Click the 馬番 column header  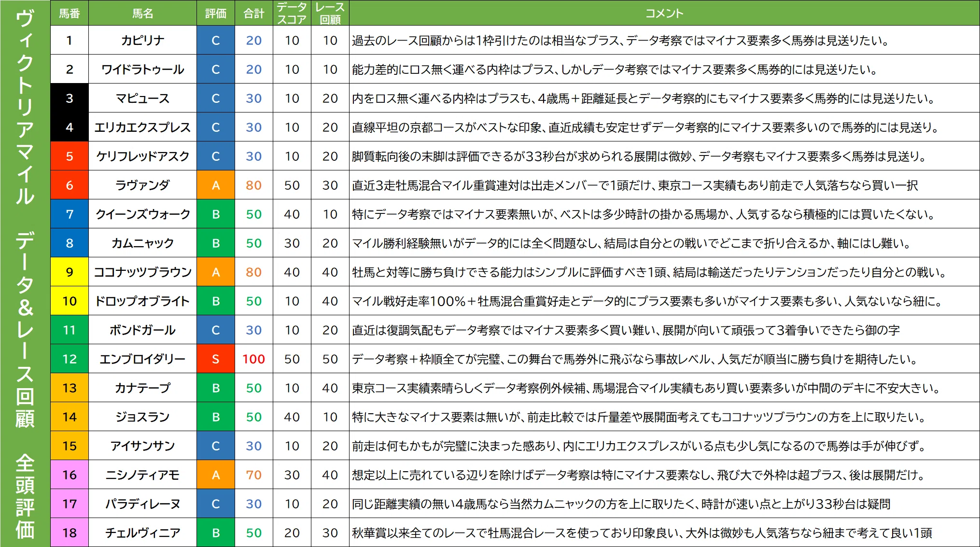coord(70,13)
